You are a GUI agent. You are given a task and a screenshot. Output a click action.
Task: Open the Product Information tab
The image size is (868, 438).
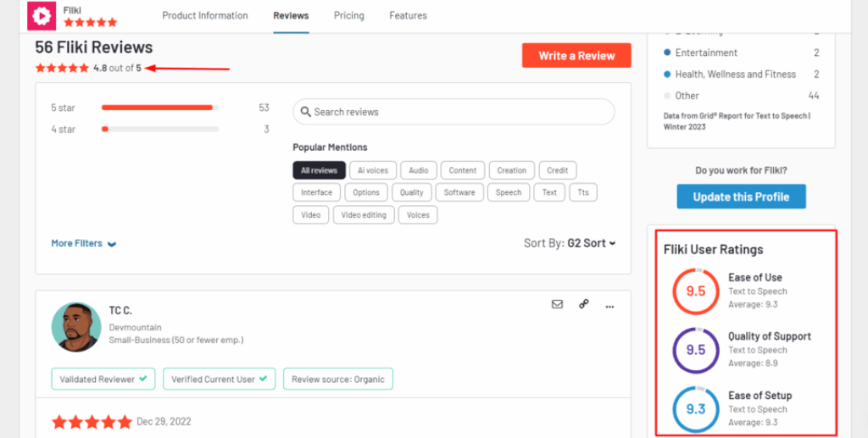coord(205,15)
